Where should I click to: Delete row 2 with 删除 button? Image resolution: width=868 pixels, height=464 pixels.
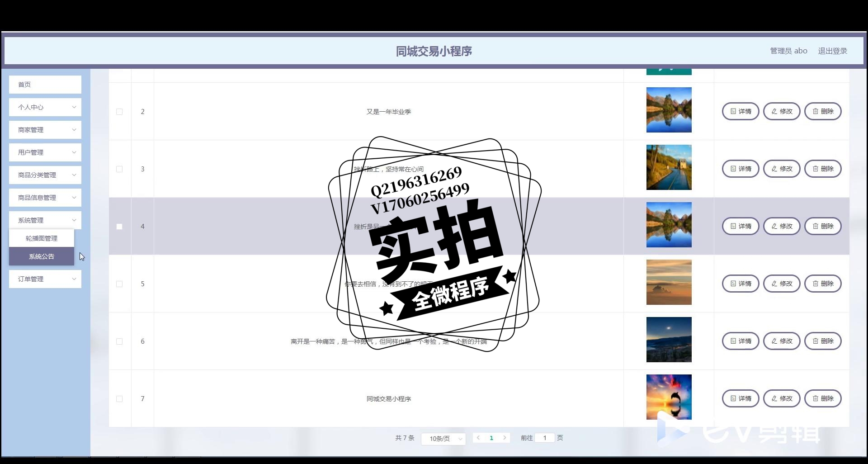(x=823, y=111)
